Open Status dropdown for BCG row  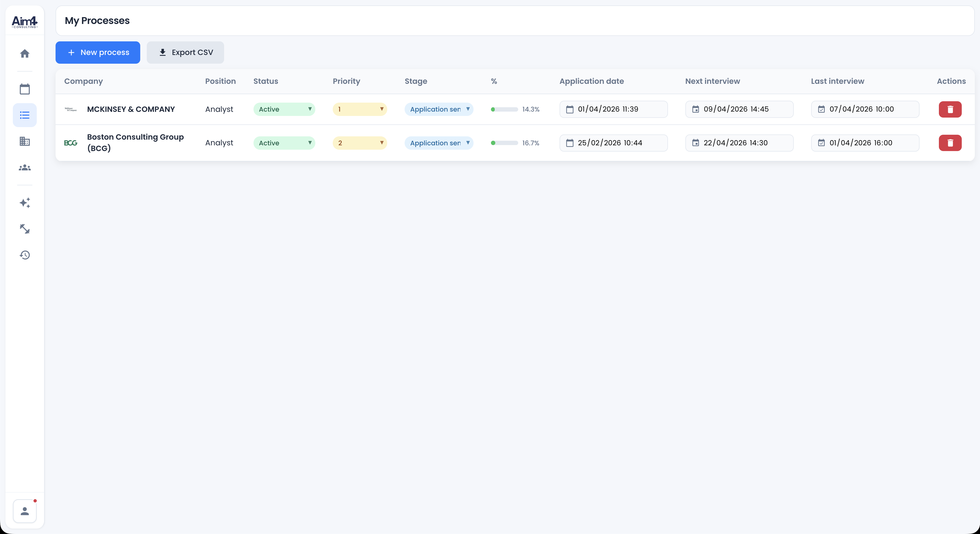click(284, 143)
